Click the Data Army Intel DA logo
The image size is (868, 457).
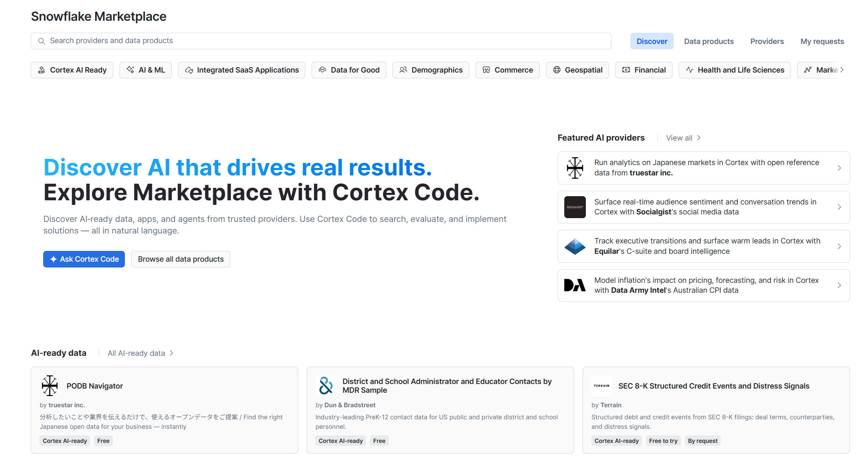[x=575, y=285]
